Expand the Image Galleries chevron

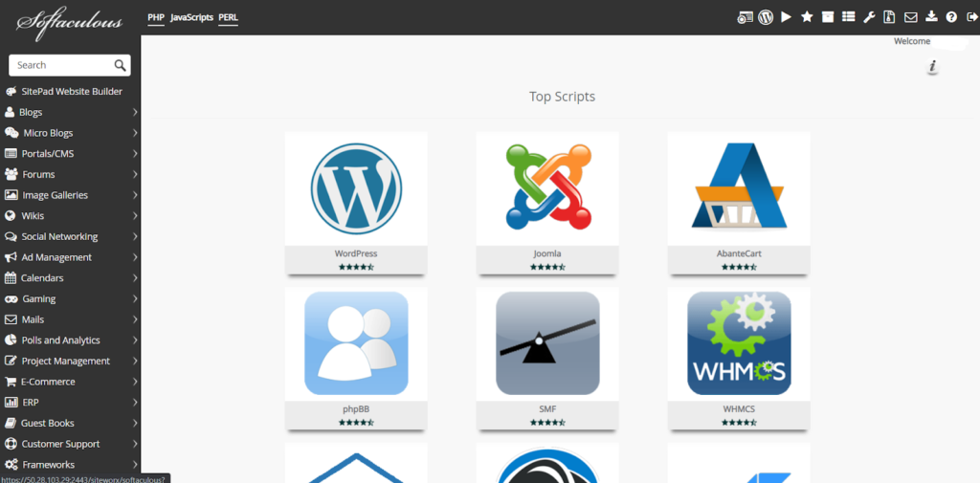pyautogui.click(x=135, y=195)
